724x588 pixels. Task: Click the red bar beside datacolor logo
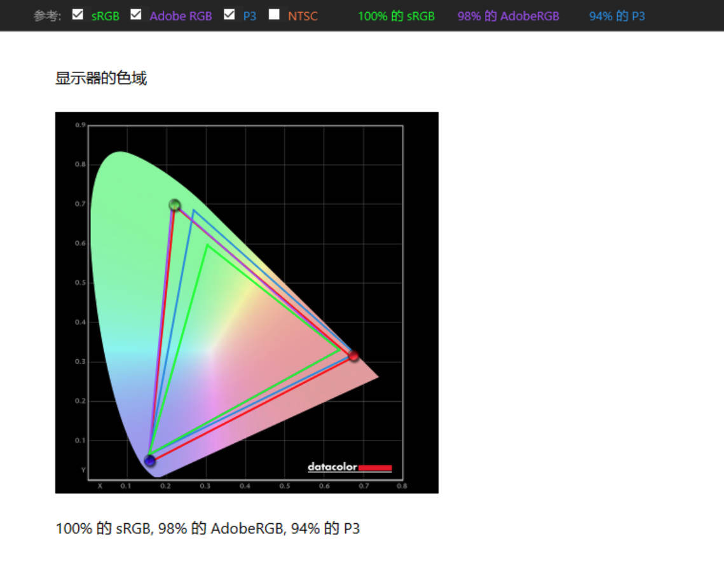(375, 468)
